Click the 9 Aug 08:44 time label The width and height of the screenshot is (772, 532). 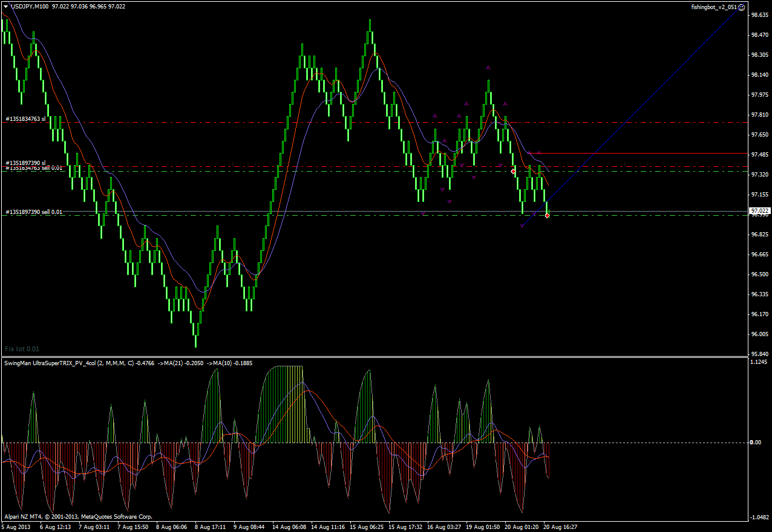pyautogui.click(x=249, y=527)
